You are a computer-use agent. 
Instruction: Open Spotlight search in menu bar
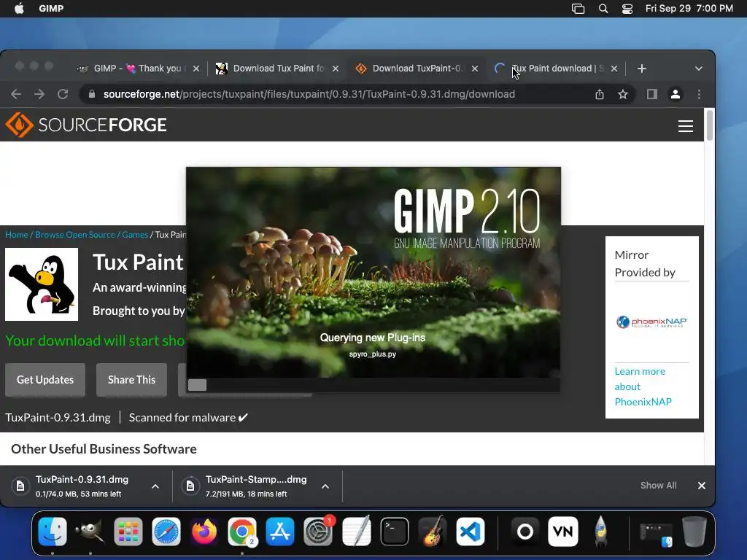pyautogui.click(x=603, y=9)
